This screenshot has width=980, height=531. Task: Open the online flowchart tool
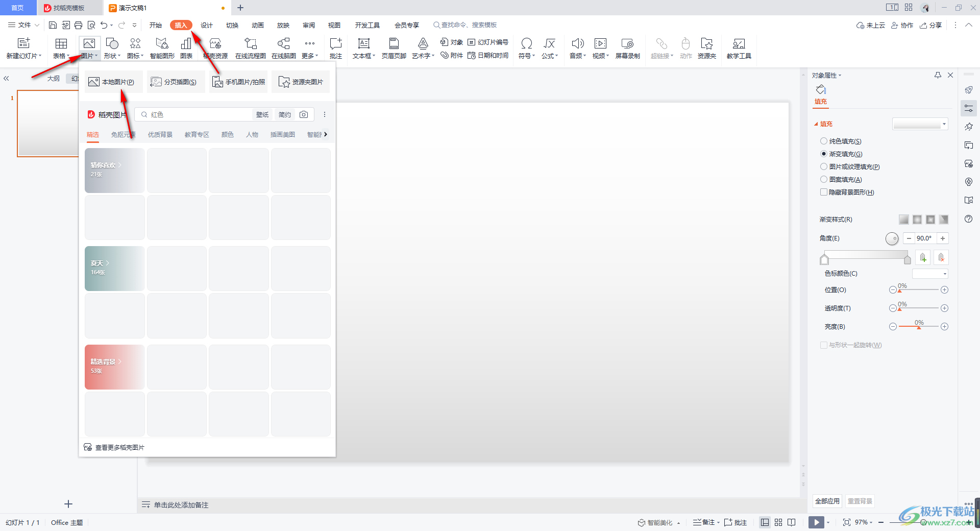click(x=250, y=48)
